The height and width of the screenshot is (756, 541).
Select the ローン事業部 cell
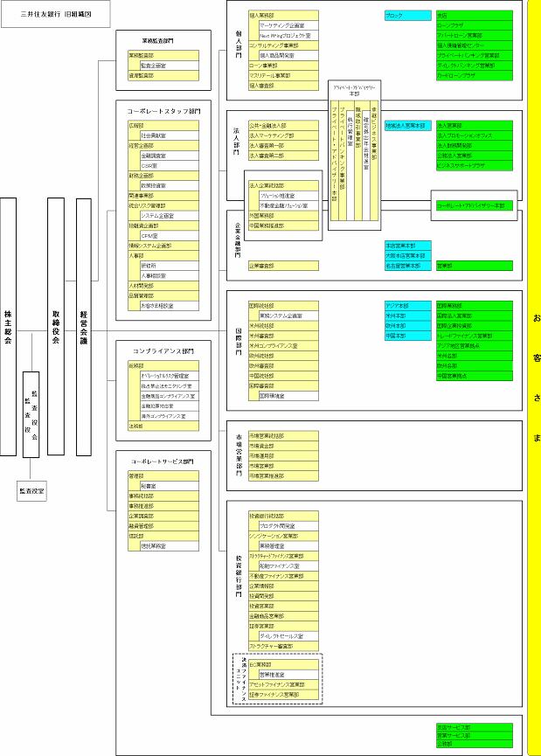click(283, 66)
